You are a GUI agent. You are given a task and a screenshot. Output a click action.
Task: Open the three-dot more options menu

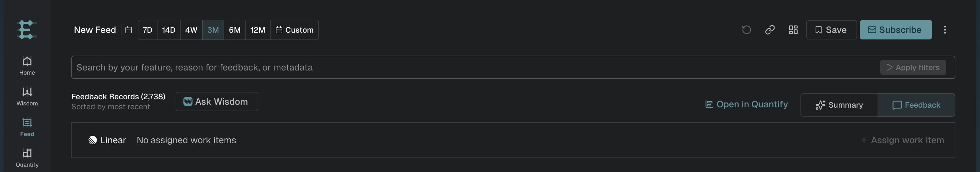click(x=945, y=30)
